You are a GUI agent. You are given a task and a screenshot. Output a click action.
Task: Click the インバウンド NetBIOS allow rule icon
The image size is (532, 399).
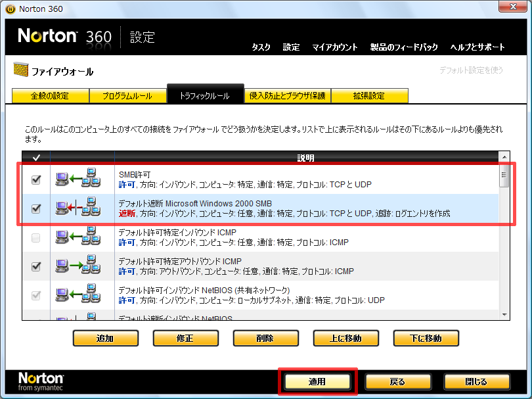tap(77, 295)
